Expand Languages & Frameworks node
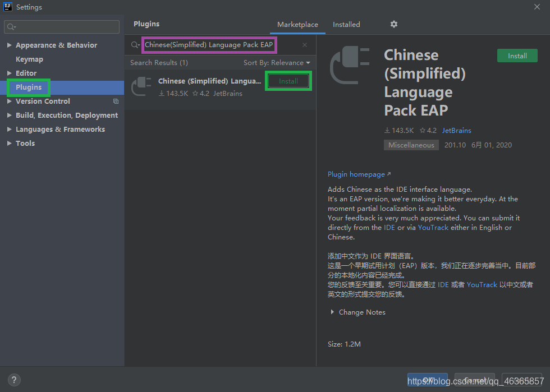Screen dimensions: 550x392 click(x=10, y=129)
